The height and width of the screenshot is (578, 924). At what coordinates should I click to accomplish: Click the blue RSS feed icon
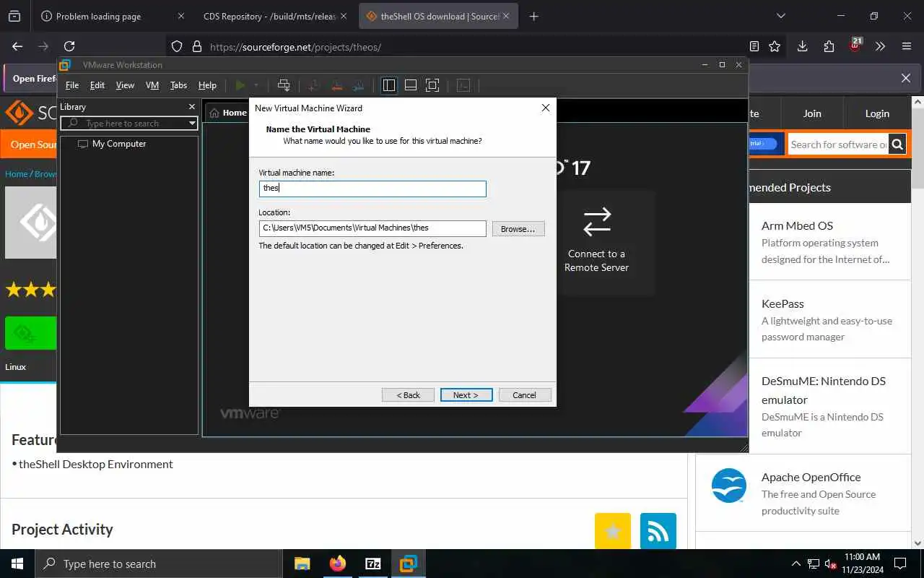click(658, 531)
